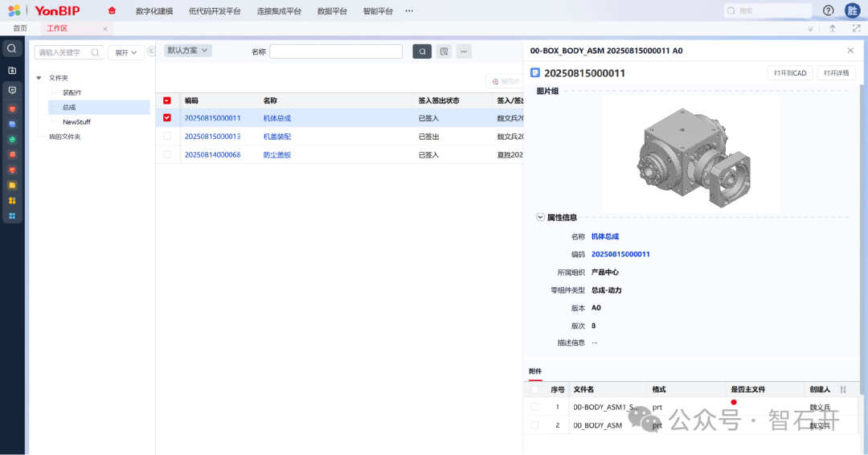Screen dimensions: 868x455
Task: Collapse the 文件夹 tree node
Action: click(x=39, y=78)
